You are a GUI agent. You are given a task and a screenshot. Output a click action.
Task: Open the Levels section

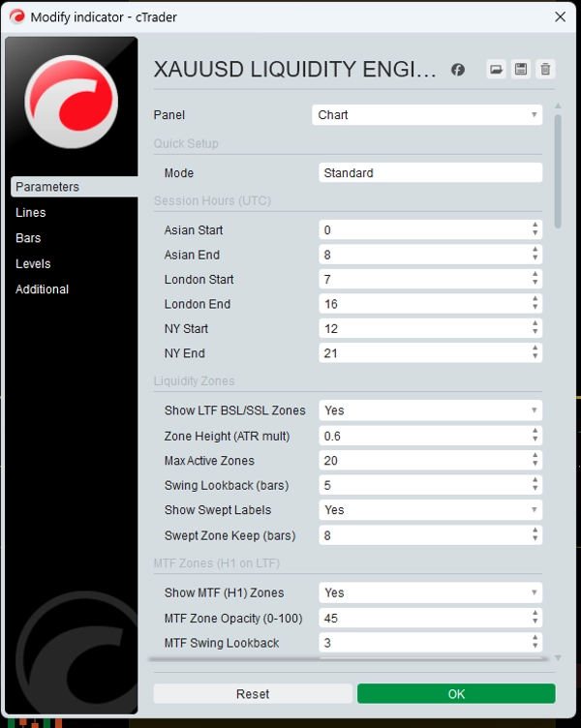coord(33,263)
